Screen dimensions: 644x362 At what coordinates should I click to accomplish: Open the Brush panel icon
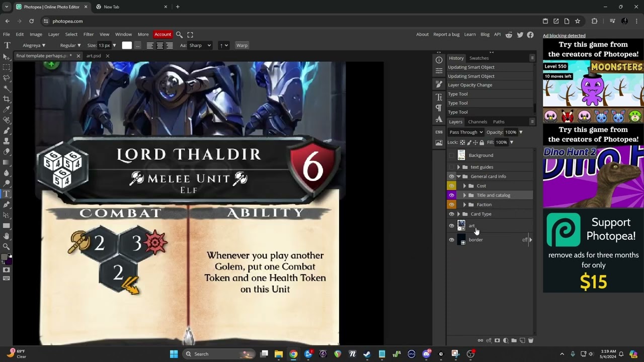439,84
